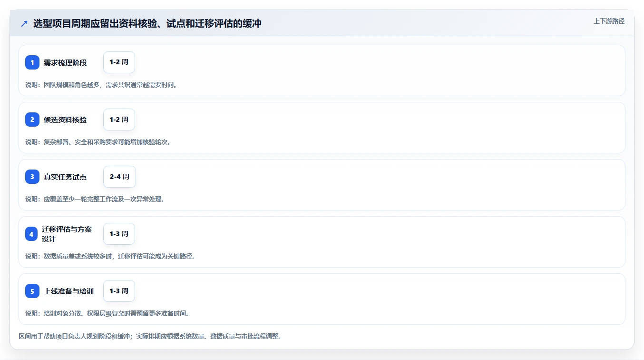644x360 pixels.
Task: Click the footer note starting 区间用于帮助项目负责人
Action: click(x=150, y=336)
